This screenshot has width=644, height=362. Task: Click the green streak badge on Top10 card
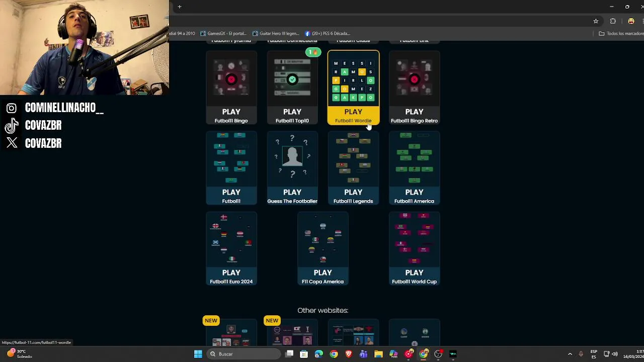point(313,52)
